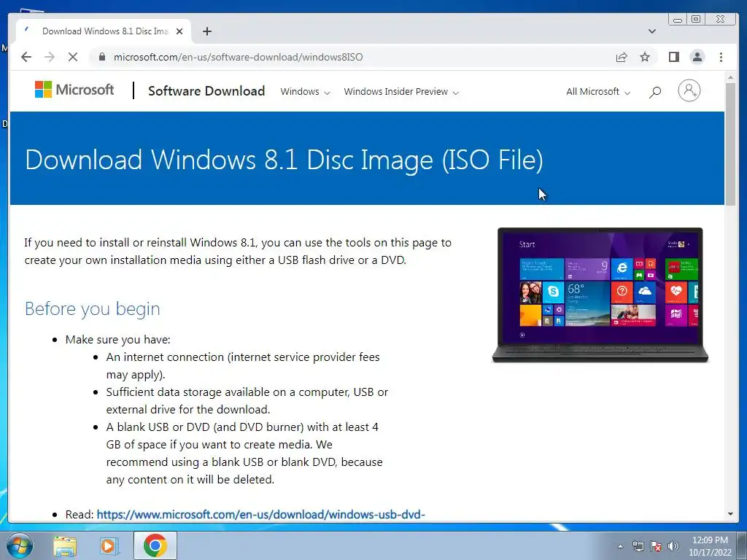
Task: Expand the All Microsoft menu
Action: (598, 91)
